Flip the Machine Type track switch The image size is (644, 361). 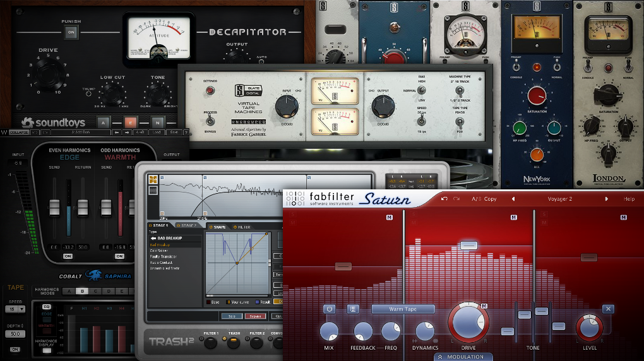point(460,90)
